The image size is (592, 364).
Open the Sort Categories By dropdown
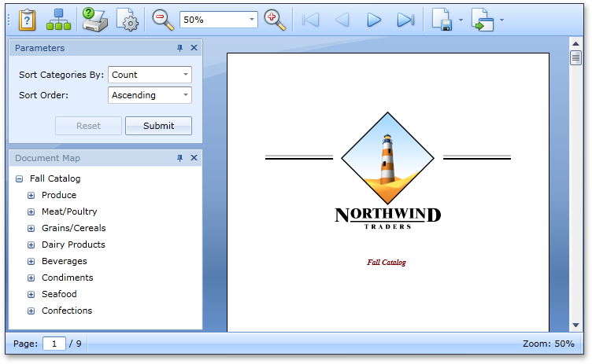150,75
